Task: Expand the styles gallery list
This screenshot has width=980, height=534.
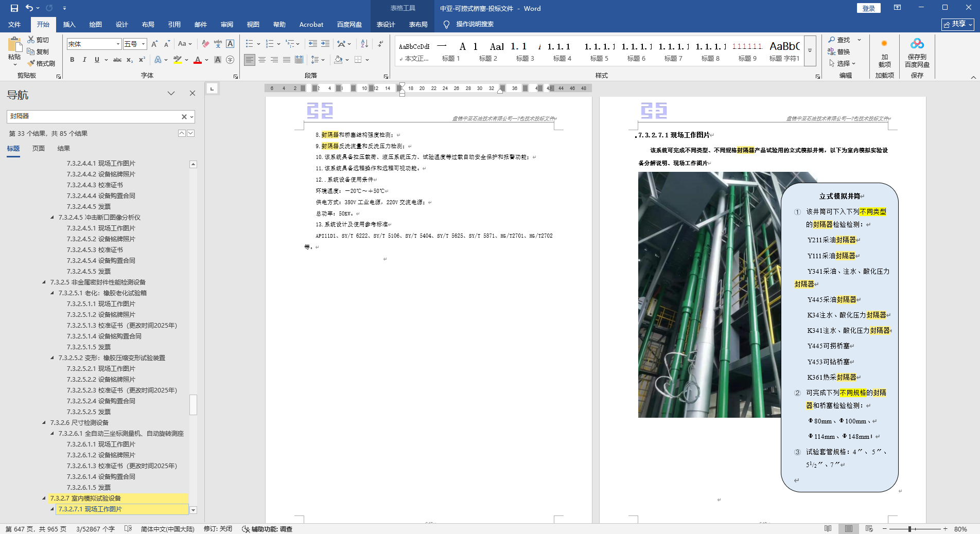Action: [x=810, y=50]
